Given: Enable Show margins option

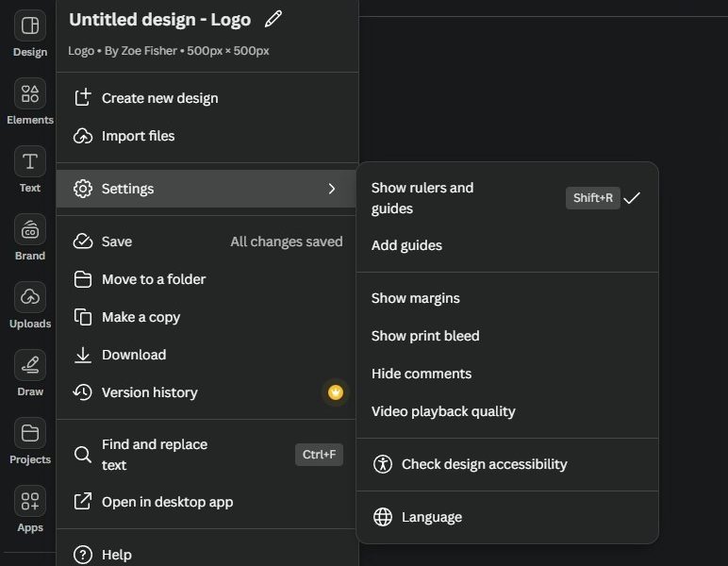Looking at the screenshot, I should [x=416, y=298].
